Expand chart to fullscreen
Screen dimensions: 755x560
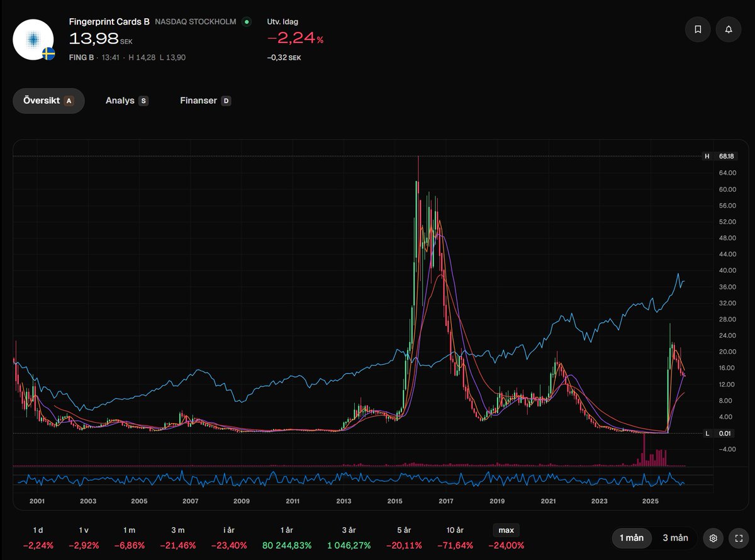click(x=739, y=538)
